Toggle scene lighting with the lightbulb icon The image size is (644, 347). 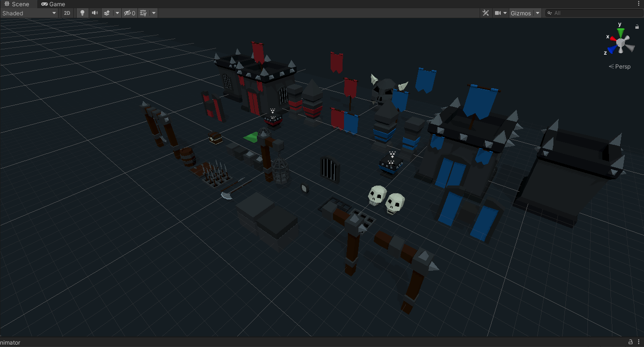tap(82, 13)
